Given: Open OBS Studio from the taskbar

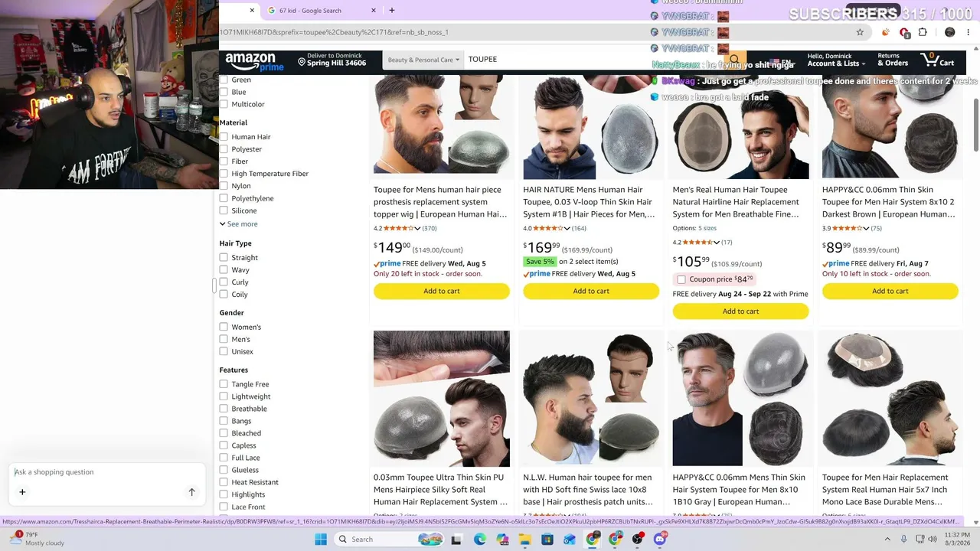Looking at the screenshot, I should coord(638,540).
